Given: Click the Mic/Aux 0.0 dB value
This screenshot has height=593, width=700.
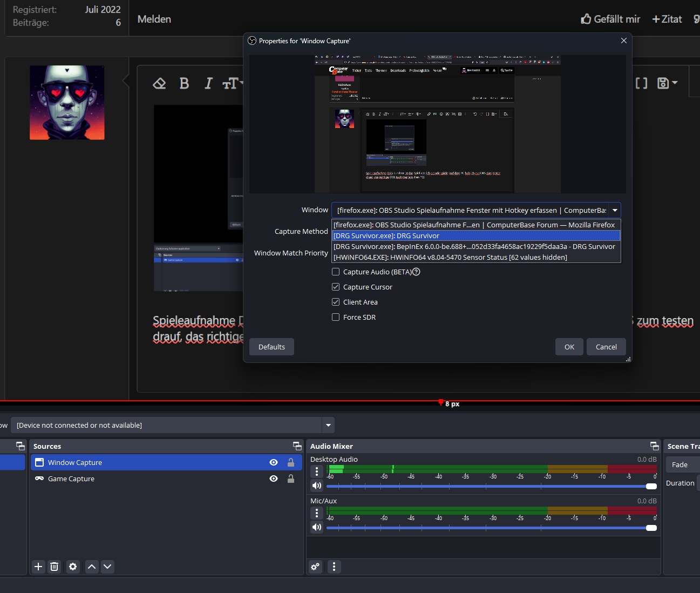Looking at the screenshot, I should click(647, 501).
